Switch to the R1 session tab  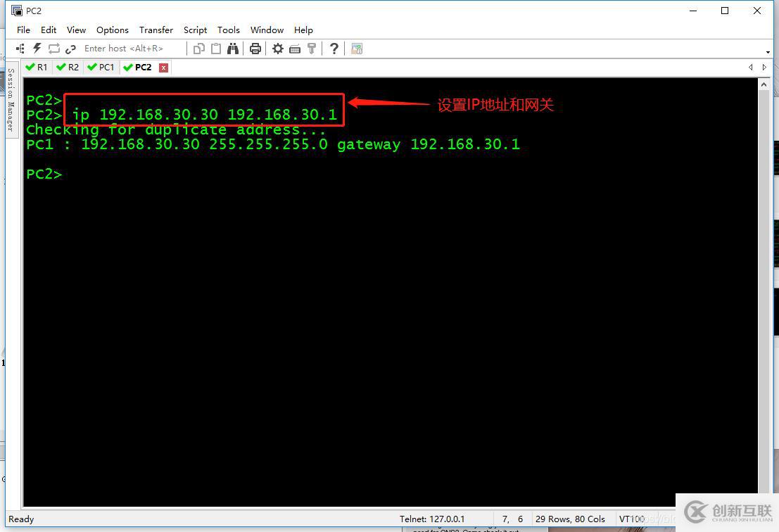(x=37, y=68)
